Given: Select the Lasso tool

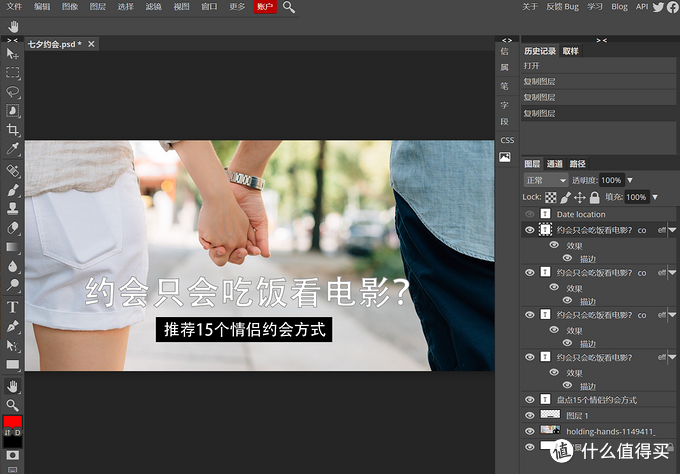Looking at the screenshot, I should pos(13,92).
